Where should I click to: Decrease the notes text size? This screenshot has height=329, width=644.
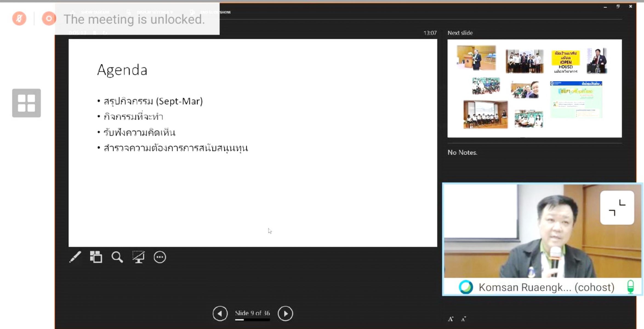(x=463, y=319)
